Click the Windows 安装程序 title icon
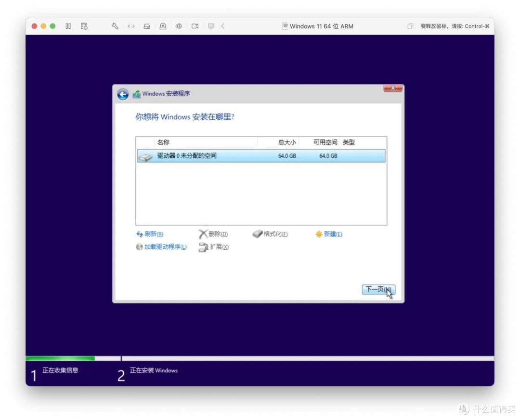This screenshot has width=520, height=420. click(137, 94)
